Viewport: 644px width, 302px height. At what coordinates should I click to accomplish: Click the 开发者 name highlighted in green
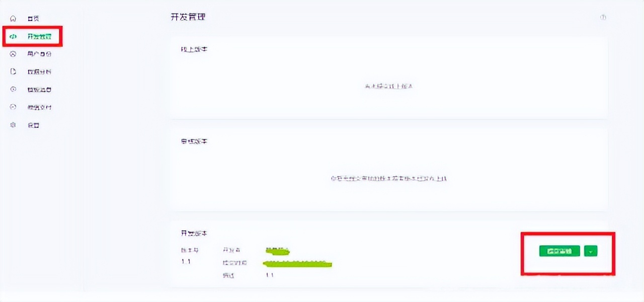tap(277, 251)
